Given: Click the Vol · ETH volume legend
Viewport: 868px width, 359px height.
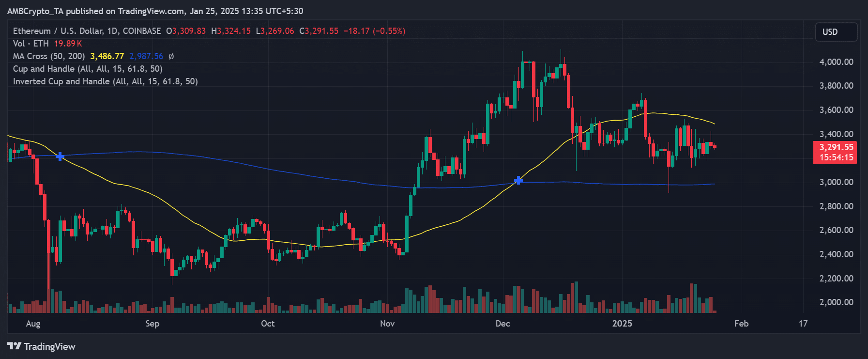Looking at the screenshot, I should click(31, 44).
